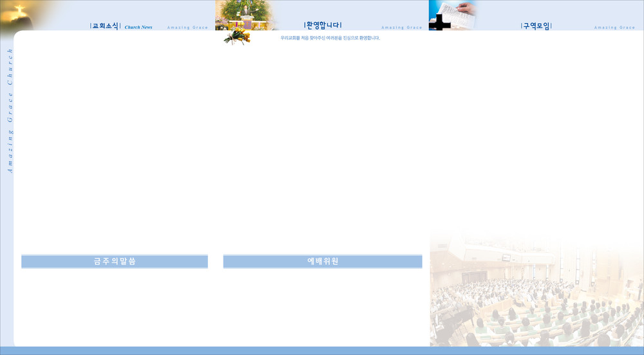Click the blue footer bar
Screen dimensions: 644x355
tap(322, 350)
